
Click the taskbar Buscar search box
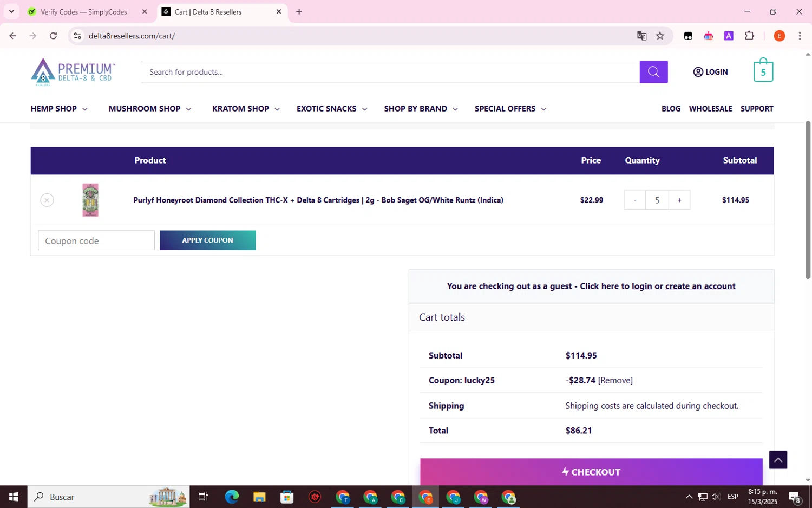(x=108, y=497)
